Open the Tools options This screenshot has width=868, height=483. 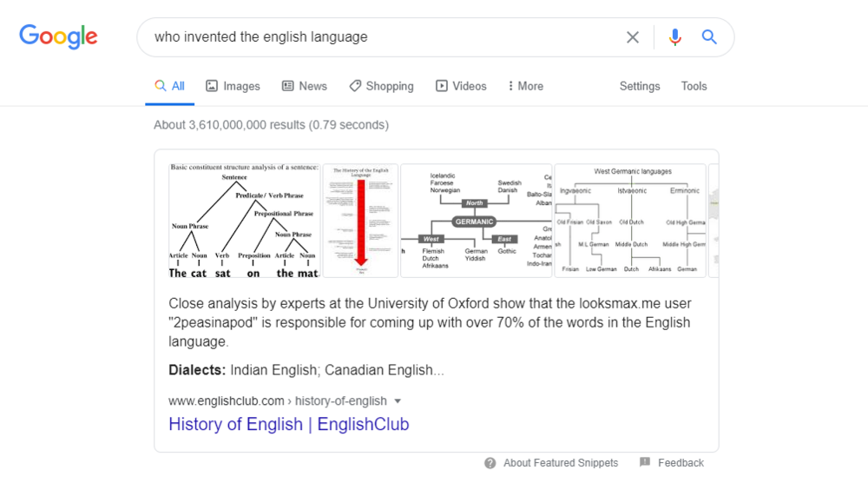[x=694, y=86]
